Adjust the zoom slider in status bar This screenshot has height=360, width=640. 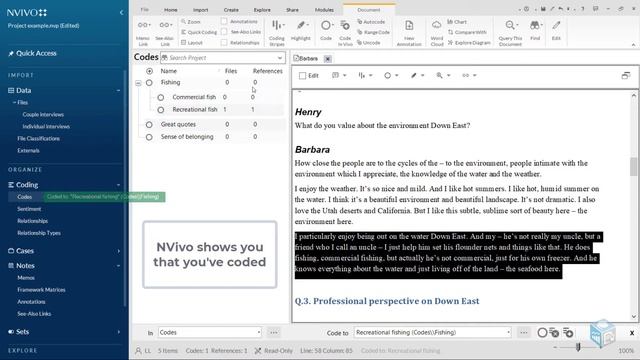click(x=578, y=347)
